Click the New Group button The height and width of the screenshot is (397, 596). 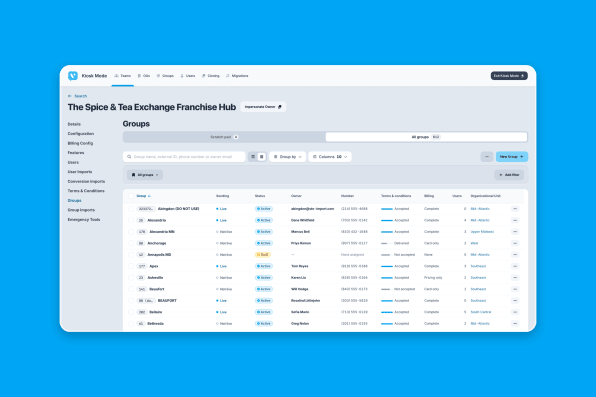coord(512,157)
